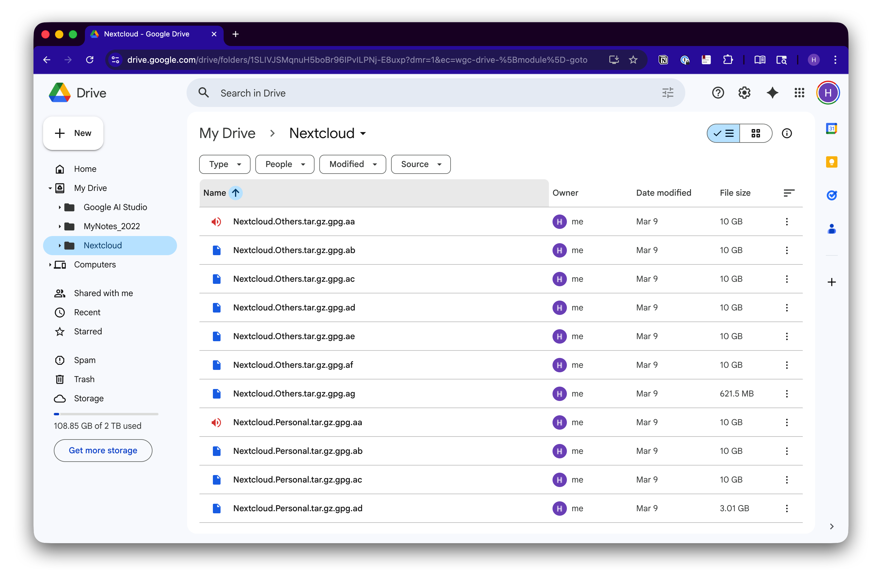Show folder details info icon
The height and width of the screenshot is (588, 882).
[787, 133]
